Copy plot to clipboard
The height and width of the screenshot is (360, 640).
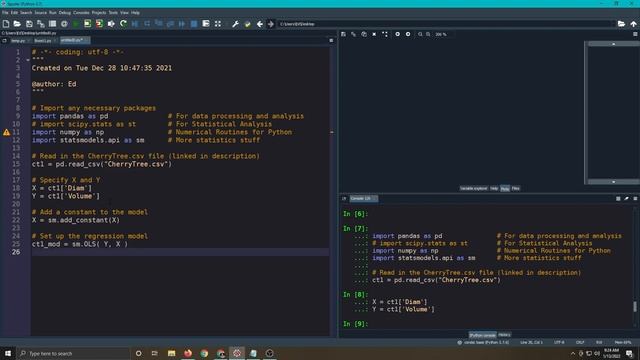(364, 34)
